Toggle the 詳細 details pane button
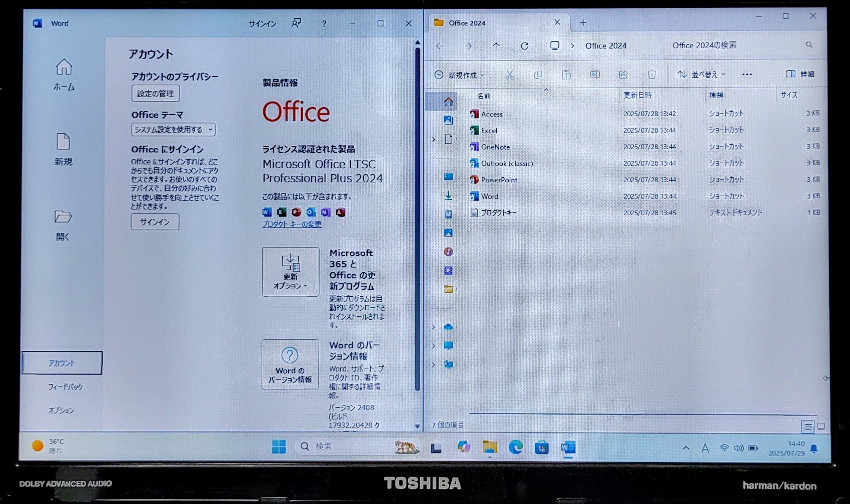Image resolution: width=850 pixels, height=504 pixels. pyautogui.click(x=800, y=74)
